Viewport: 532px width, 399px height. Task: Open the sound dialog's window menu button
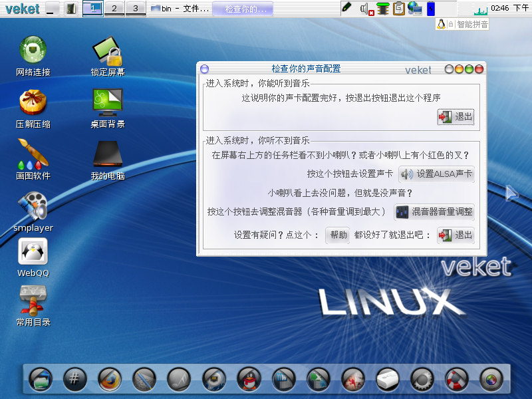click(x=205, y=69)
